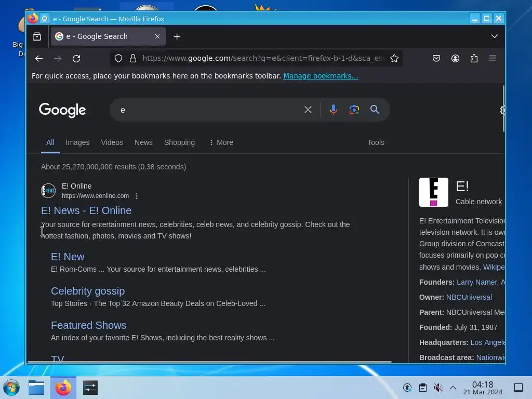Open eonline.com result options menu
The height and width of the screenshot is (399, 532).
(137, 196)
